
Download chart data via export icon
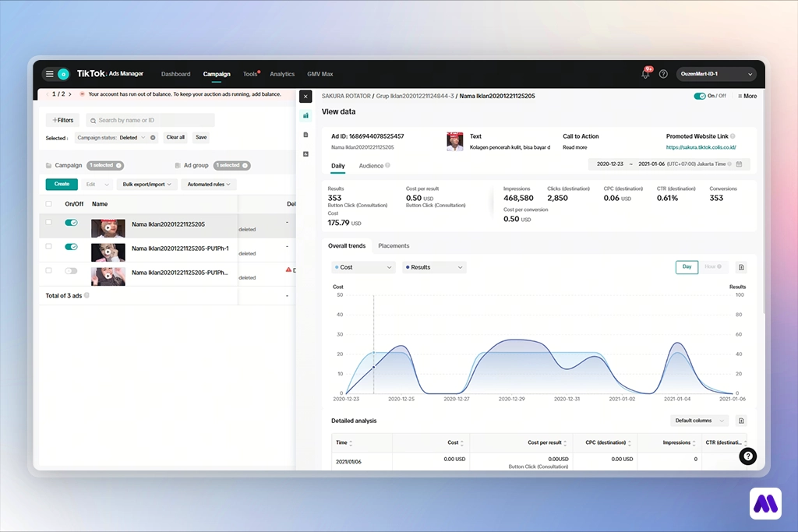pos(741,267)
